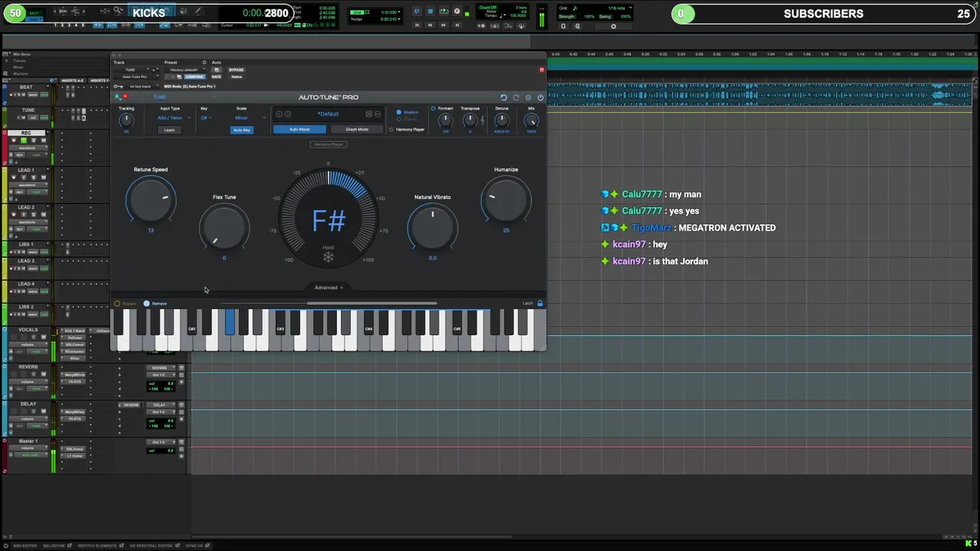This screenshot has height=551, width=980.
Task: Mute the LEAD 2 track
Action: click(44, 214)
